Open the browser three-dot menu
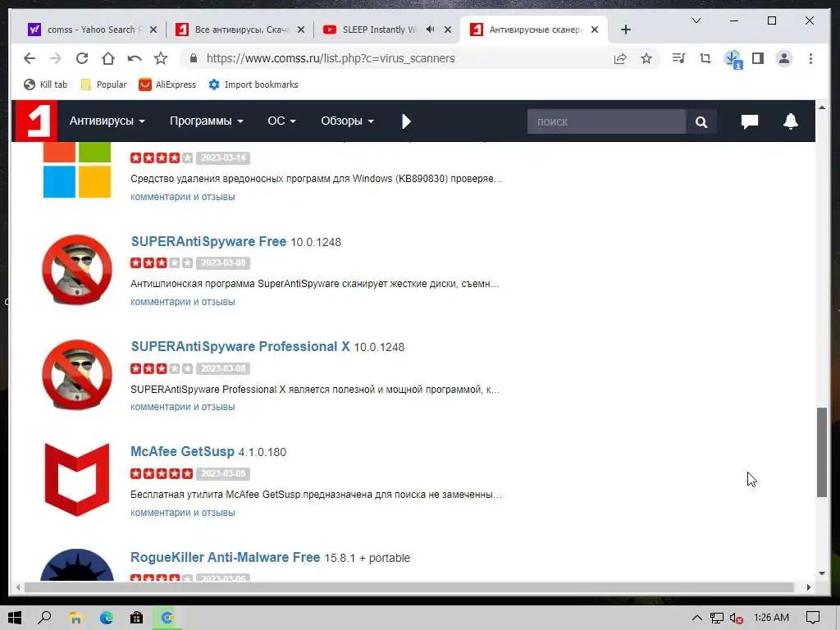Image resolution: width=840 pixels, height=630 pixels. point(810,58)
